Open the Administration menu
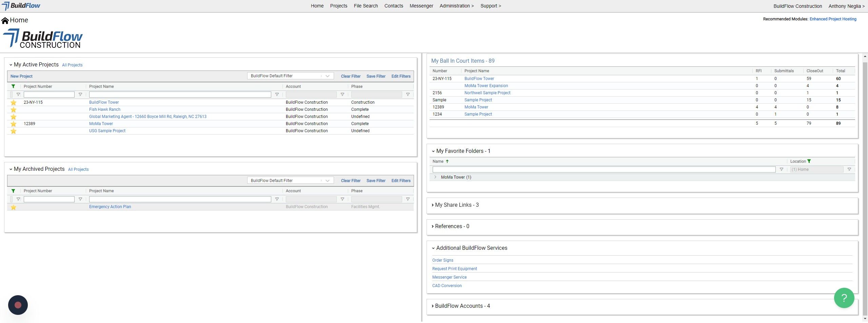This screenshot has width=868, height=323. tap(456, 6)
